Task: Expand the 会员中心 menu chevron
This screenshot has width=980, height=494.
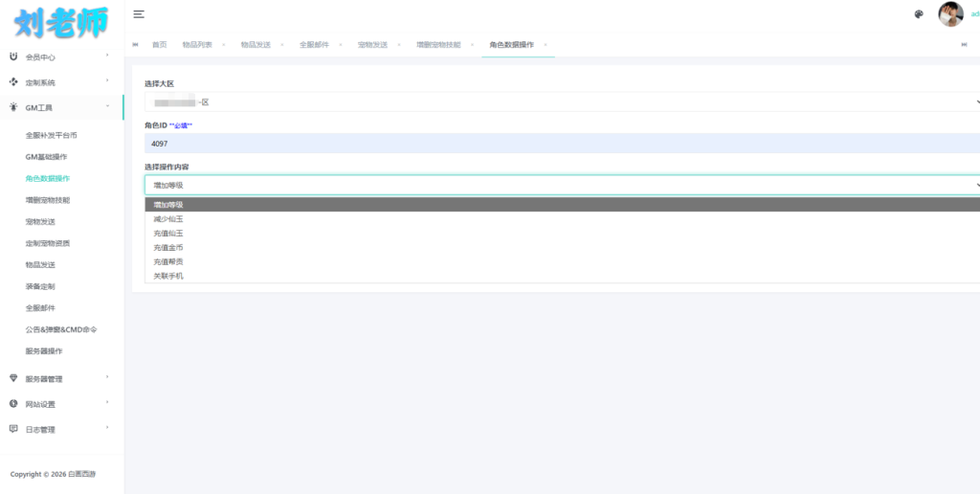Action: (x=107, y=56)
